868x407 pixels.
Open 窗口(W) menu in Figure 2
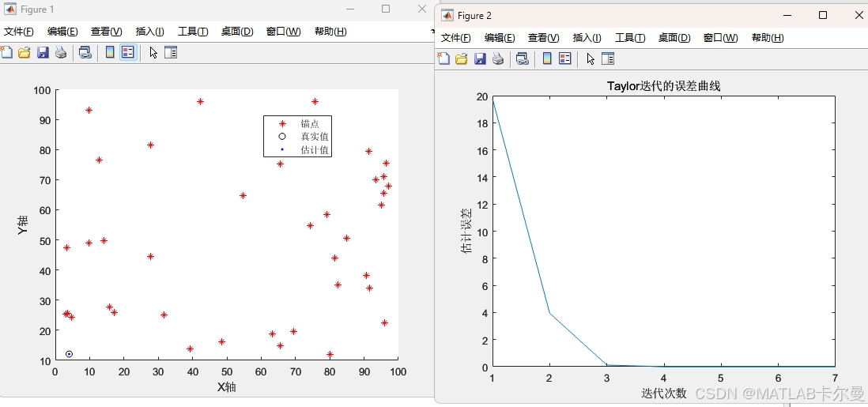[x=721, y=38]
